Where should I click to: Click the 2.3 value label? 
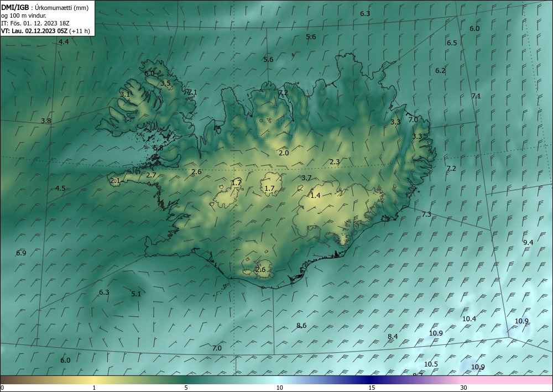pyautogui.click(x=335, y=162)
